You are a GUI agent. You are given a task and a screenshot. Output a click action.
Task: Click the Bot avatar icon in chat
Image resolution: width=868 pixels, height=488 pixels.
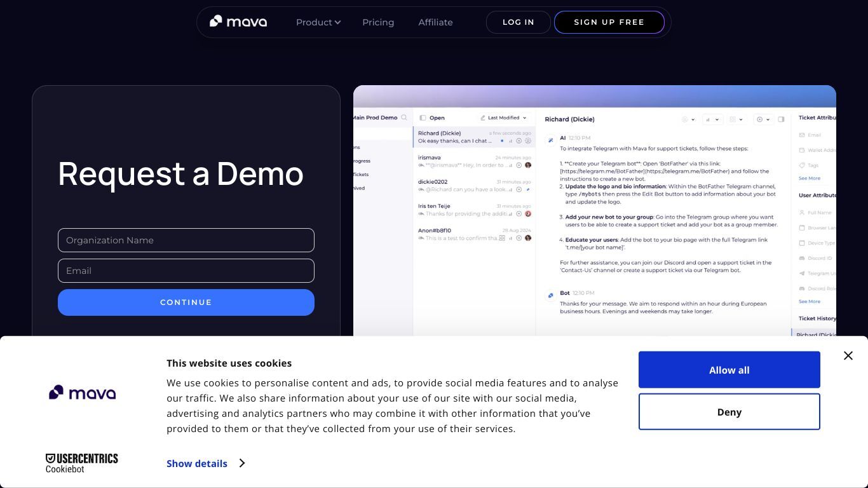550,295
